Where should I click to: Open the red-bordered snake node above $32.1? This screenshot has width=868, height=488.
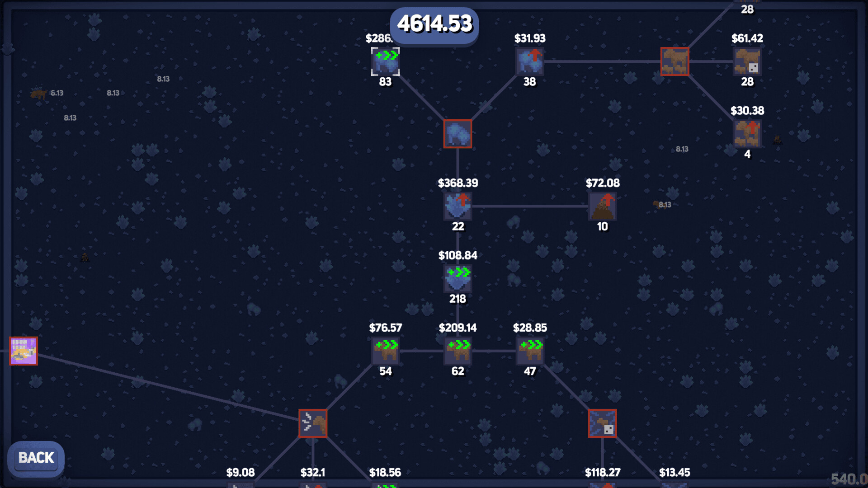(313, 423)
